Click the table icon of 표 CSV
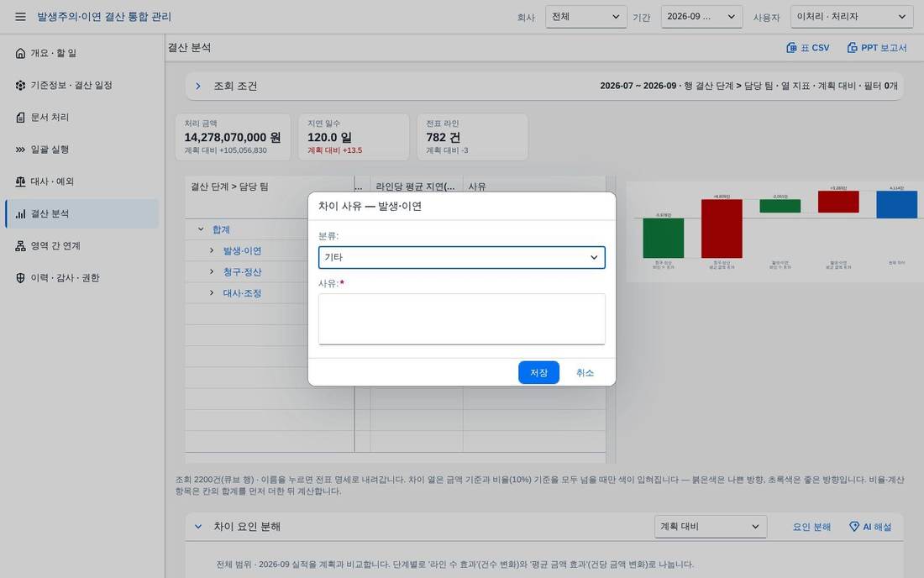The height and width of the screenshot is (578, 924). (791, 48)
